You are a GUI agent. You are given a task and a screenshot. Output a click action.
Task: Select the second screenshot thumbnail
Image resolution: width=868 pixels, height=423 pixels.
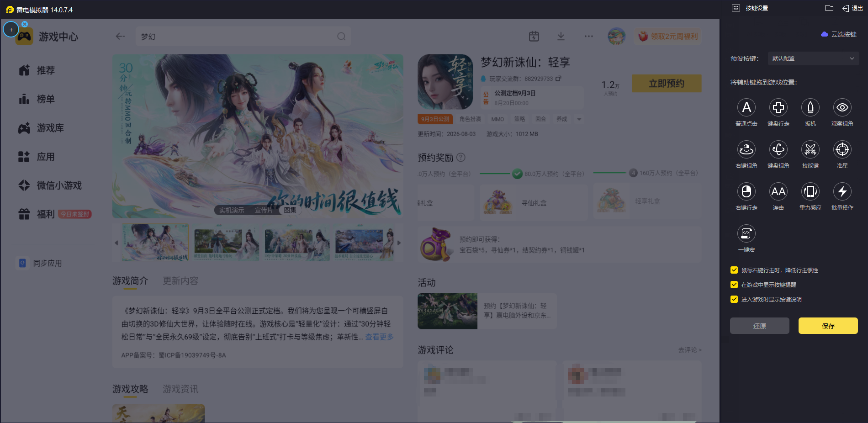coord(227,243)
